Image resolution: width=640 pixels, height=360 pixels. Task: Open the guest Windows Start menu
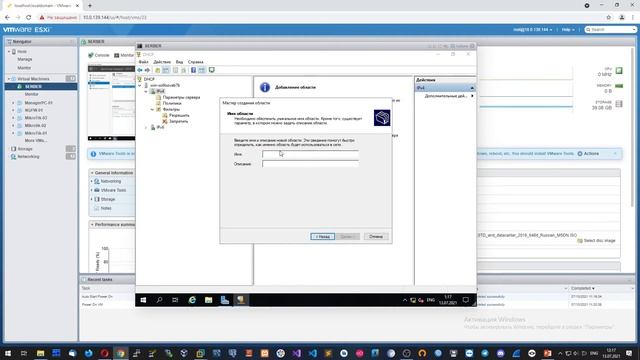tap(143, 300)
